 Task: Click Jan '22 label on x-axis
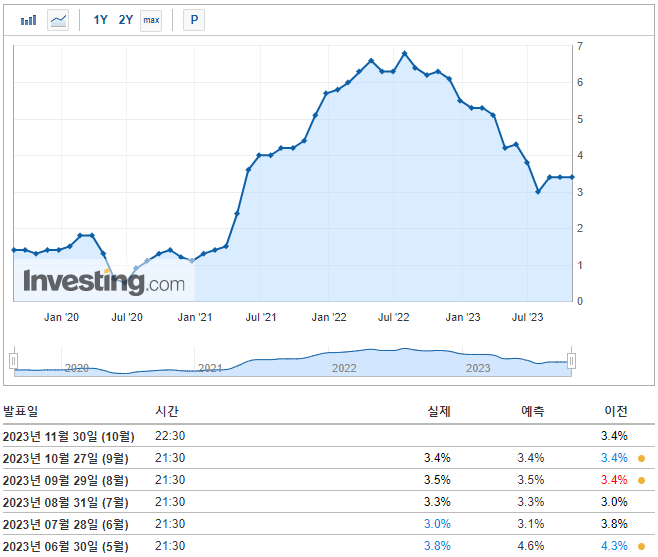[x=329, y=317]
